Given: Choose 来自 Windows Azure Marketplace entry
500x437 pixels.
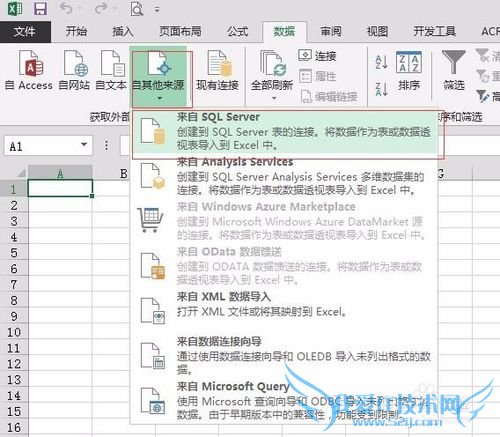Looking at the screenshot, I should [x=284, y=221].
